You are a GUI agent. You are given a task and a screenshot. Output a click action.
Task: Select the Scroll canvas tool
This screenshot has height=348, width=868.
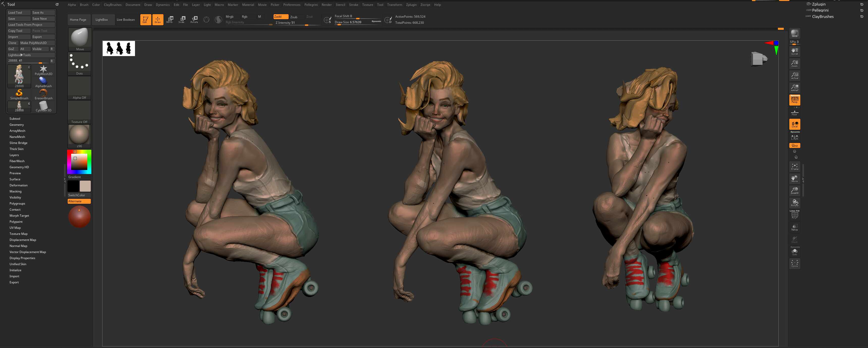pos(794,51)
